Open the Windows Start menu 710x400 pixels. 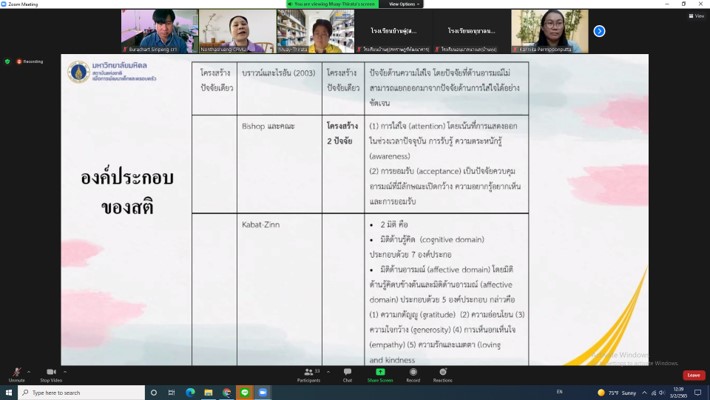(8, 393)
